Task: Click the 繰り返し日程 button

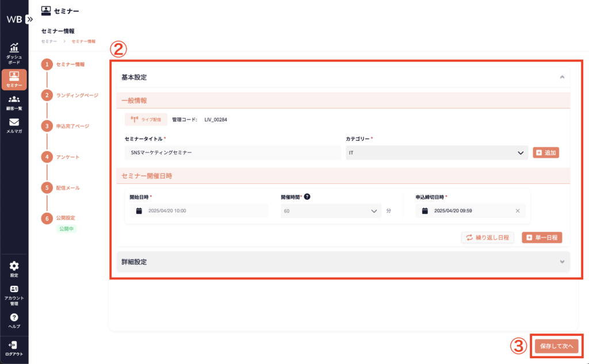Action: coord(487,237)
